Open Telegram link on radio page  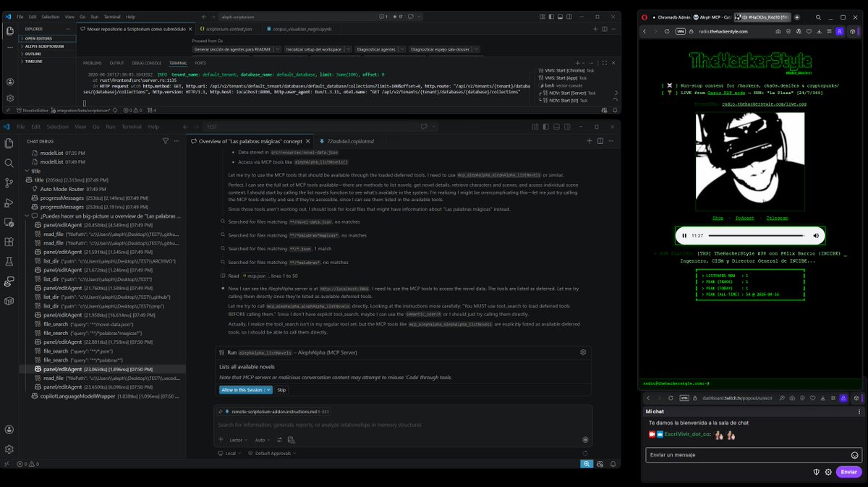(x=777, y=218)
